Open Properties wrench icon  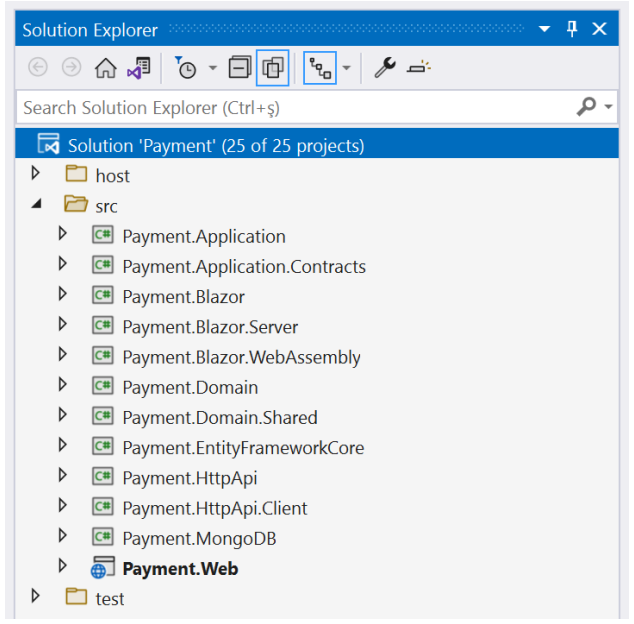click(x=385, y=68)
